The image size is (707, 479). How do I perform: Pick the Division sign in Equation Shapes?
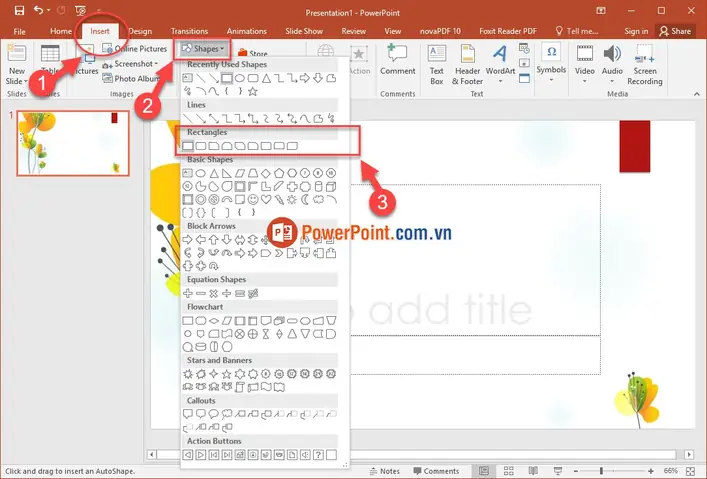pos(227,294)
